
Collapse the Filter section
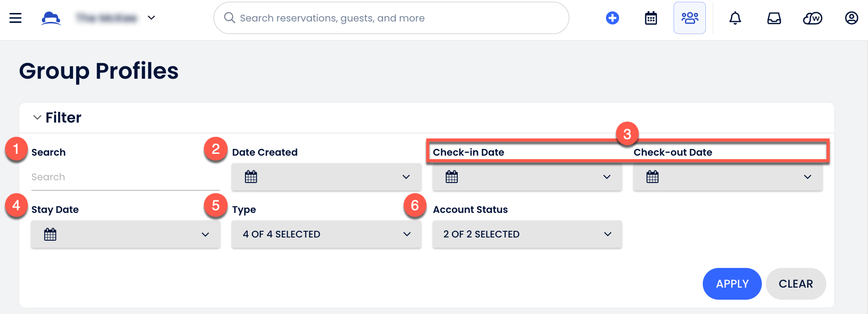tap(37, 117)
